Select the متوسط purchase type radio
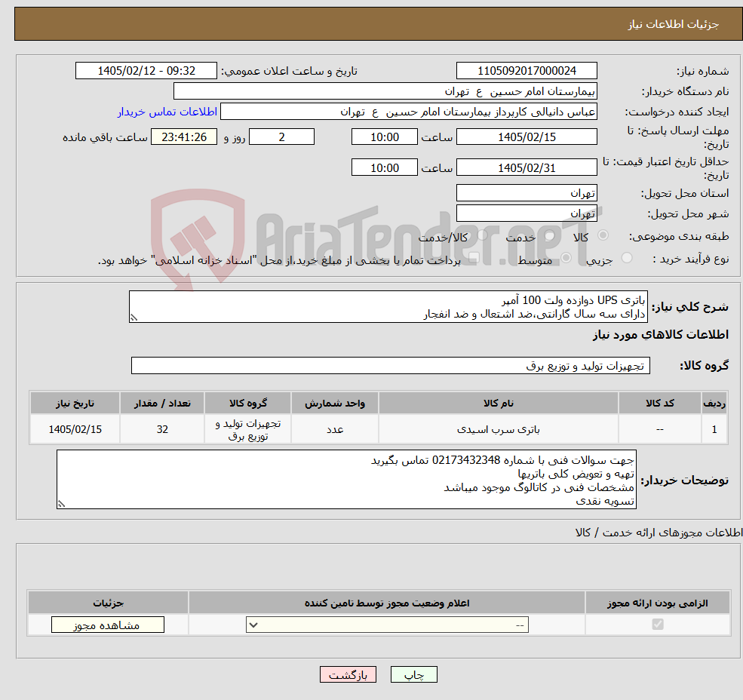This screenshot has width=743, height=700. (x=566, y=258)
